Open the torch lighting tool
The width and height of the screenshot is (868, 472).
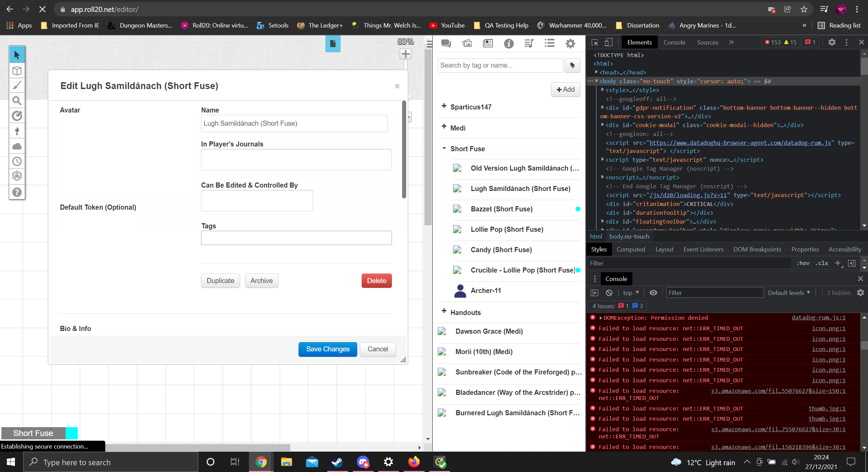(17, 131)
